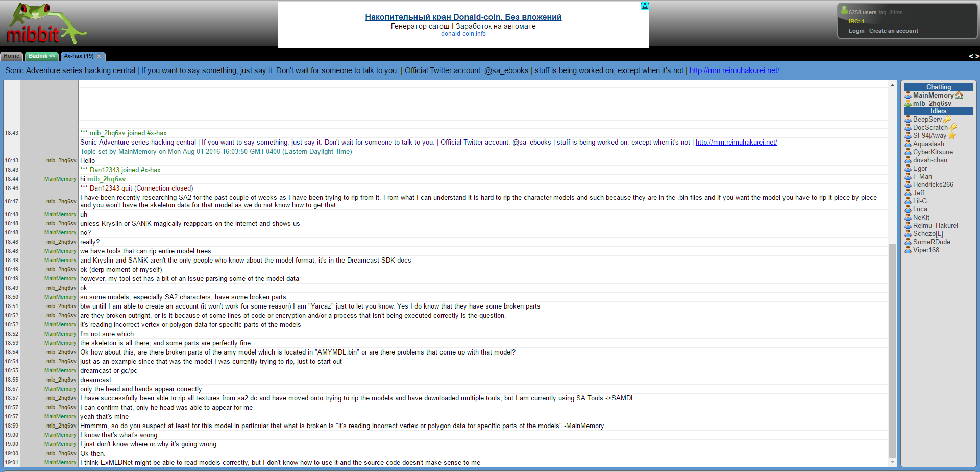980x472 pixels.
Task: Click the avatar icon beside Luca
Action: click(x=908, y=209)
